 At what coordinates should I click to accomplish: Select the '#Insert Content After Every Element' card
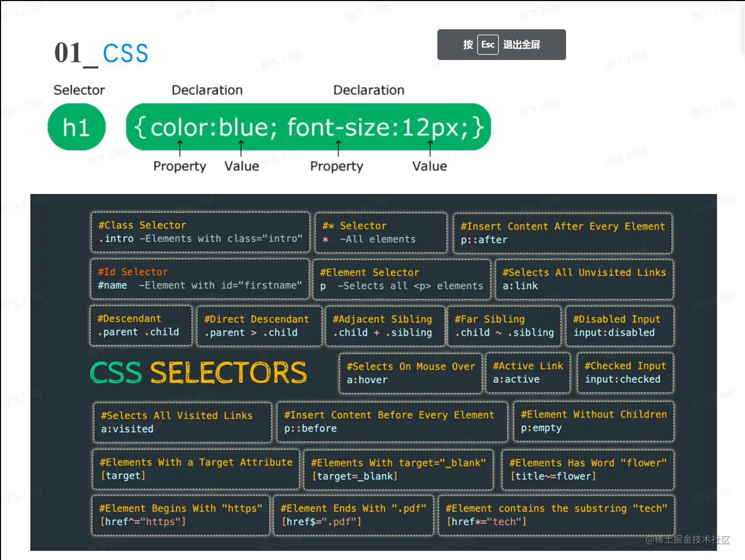[x=562, y=233]
